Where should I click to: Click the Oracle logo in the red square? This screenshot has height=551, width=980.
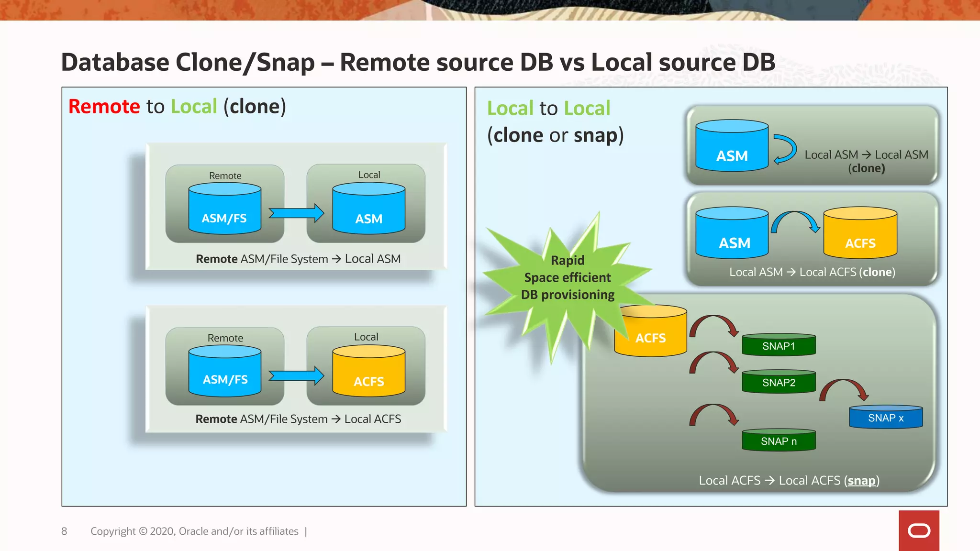click(x=919, y=531)
